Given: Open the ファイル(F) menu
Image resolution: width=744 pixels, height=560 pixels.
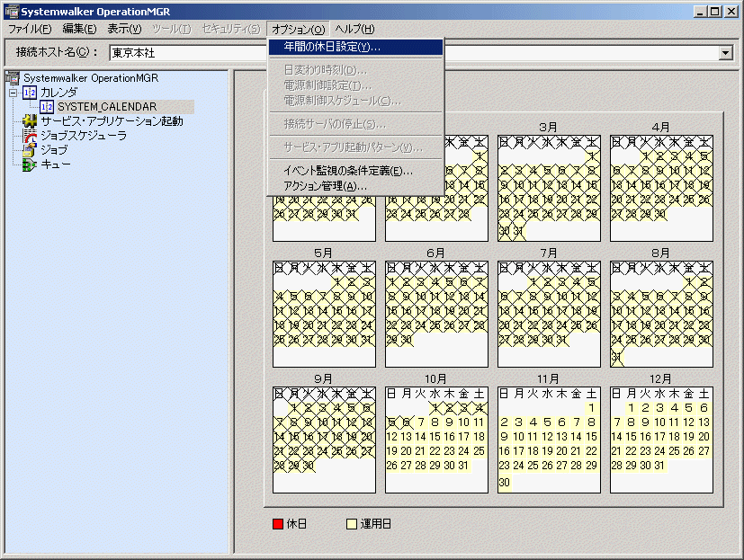Looking at the screenshot, I should tap(30, 29).
